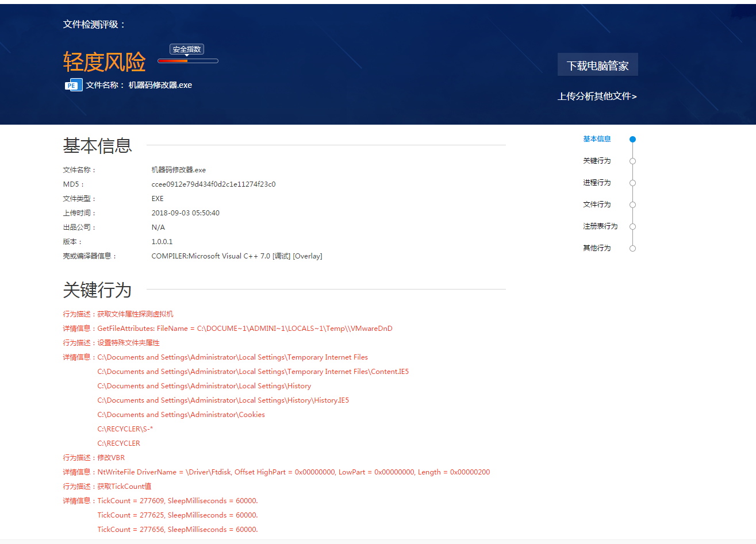Screen dimensions: 756x544
Task: Select the 进程行为 timeline dot
Action: (632, 183)
